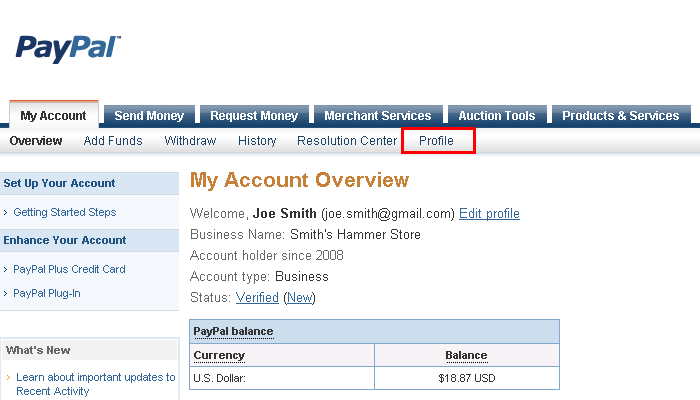Viewport: 700px width, 400px height.
Task: Click the What's New heading
Action: click(38, 350)
